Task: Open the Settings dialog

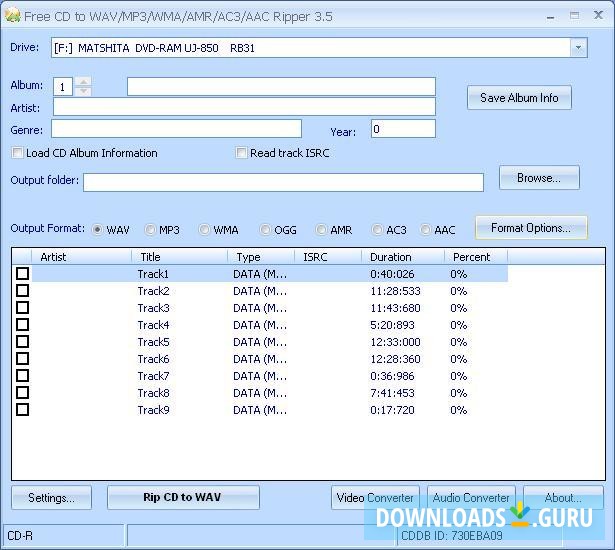Action: [x=51, y=497]
